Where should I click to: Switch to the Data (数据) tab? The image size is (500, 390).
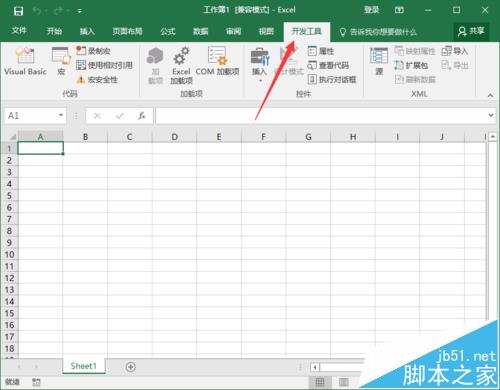pyautogui.click(x=201, y=31)
